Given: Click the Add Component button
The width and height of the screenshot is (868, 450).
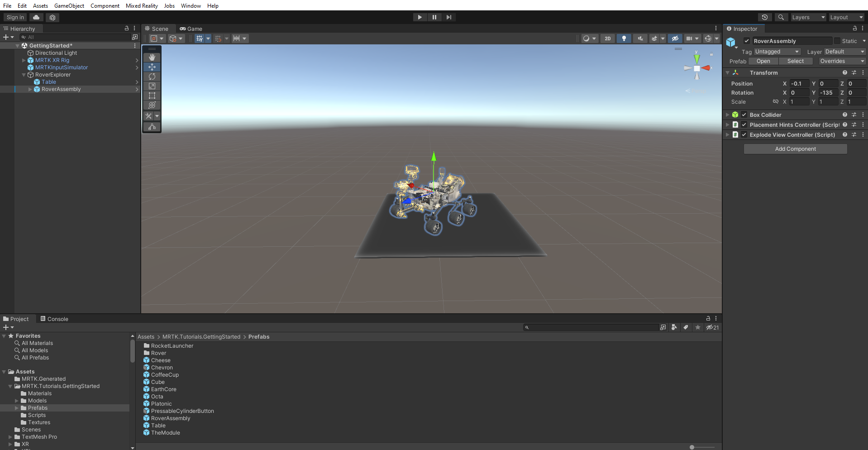Looking at the screenshot, I should tap(796, 149).
